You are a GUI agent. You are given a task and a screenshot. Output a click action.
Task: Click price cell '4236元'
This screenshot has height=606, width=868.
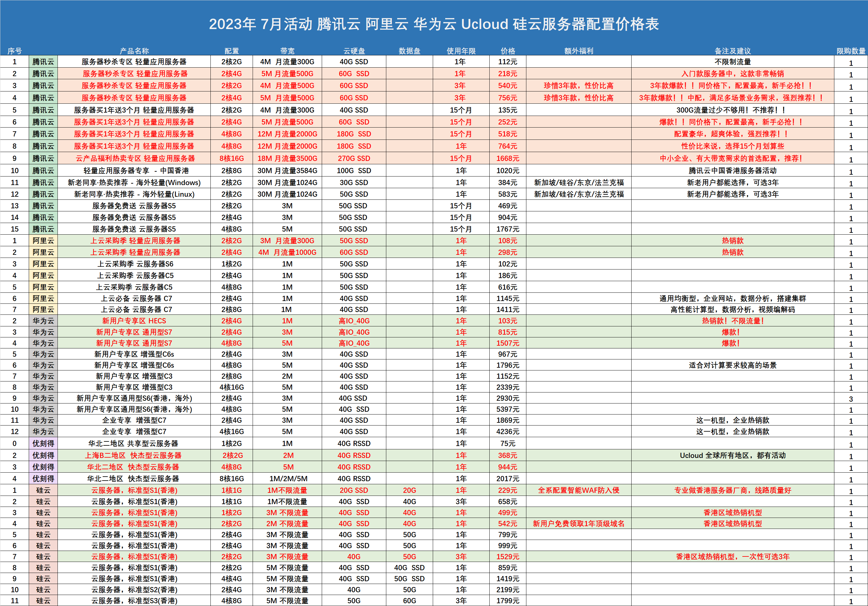tap(508, 432)
